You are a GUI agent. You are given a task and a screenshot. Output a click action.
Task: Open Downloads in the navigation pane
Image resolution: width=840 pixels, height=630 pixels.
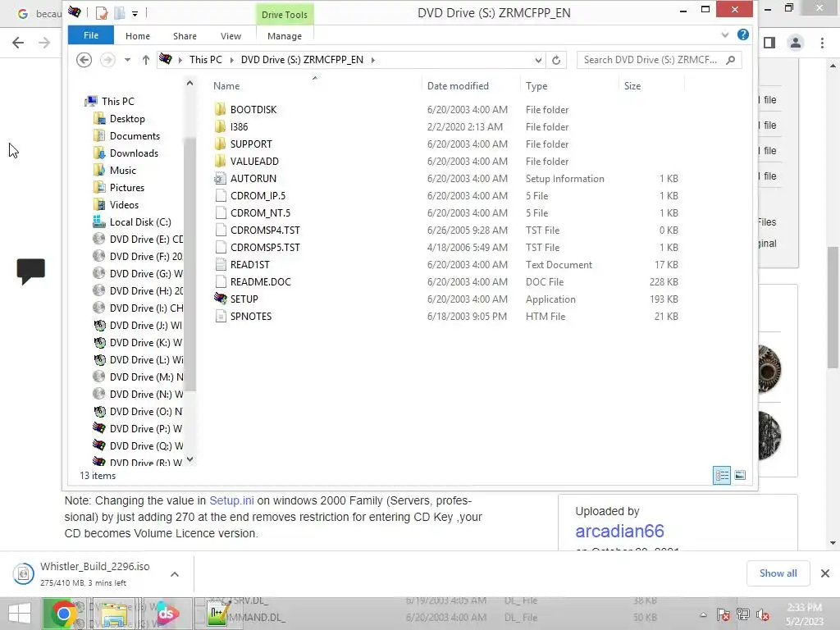[x=134, y=153]
